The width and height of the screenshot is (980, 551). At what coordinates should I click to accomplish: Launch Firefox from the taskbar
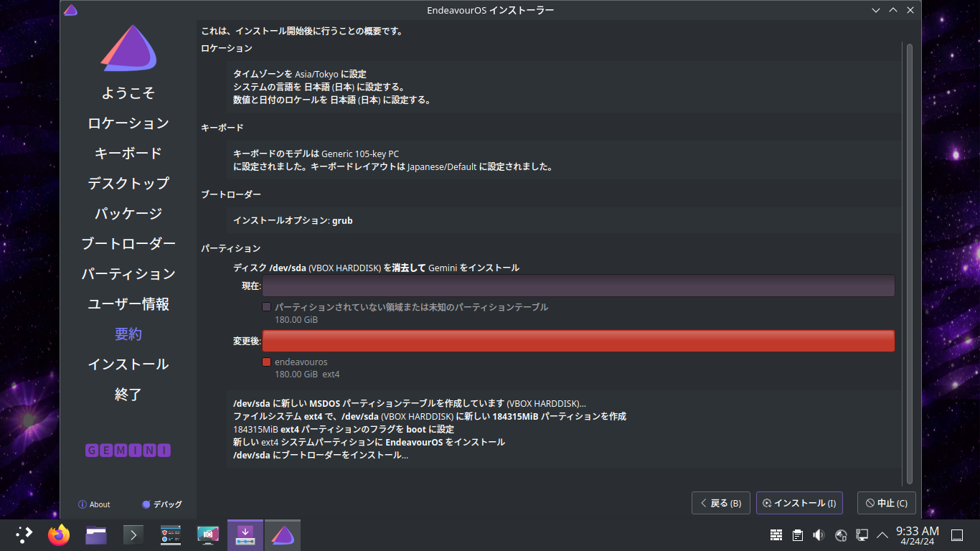click(59, 534)
